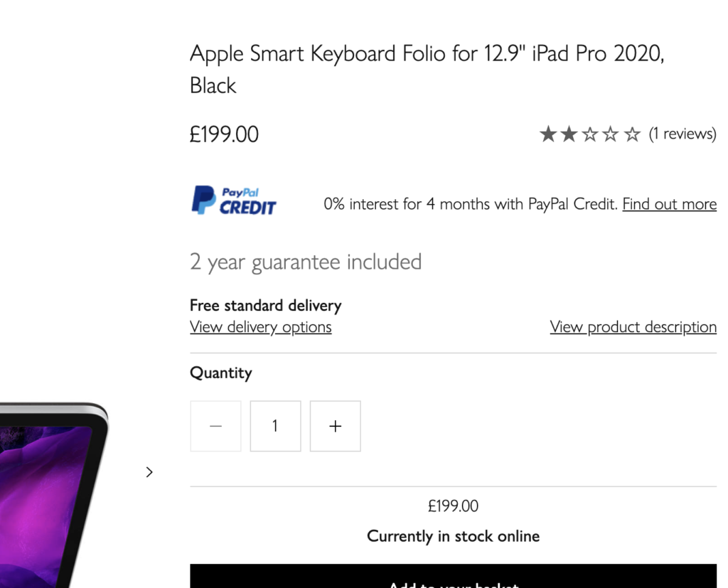The width and height of the screenshot is (728, 588).
Task: Select the second rating star
Action: click(x=569, y=133)
